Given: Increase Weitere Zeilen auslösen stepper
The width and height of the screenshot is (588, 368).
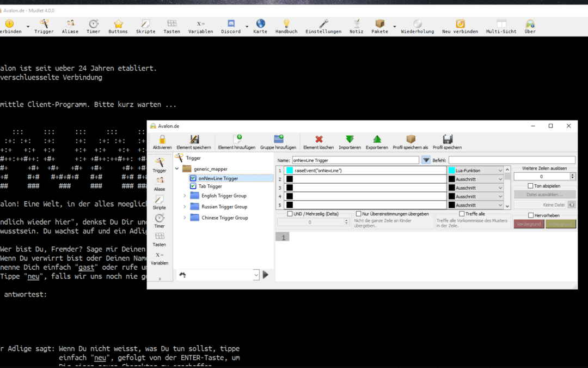Looking at the screenshot, I should click(572, 174).
